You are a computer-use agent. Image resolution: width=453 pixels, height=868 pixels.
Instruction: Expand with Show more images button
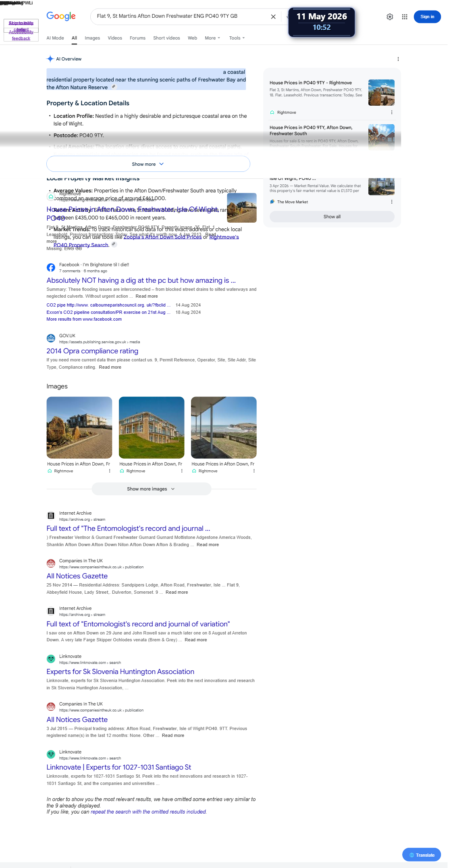click(x=152, y=489)
